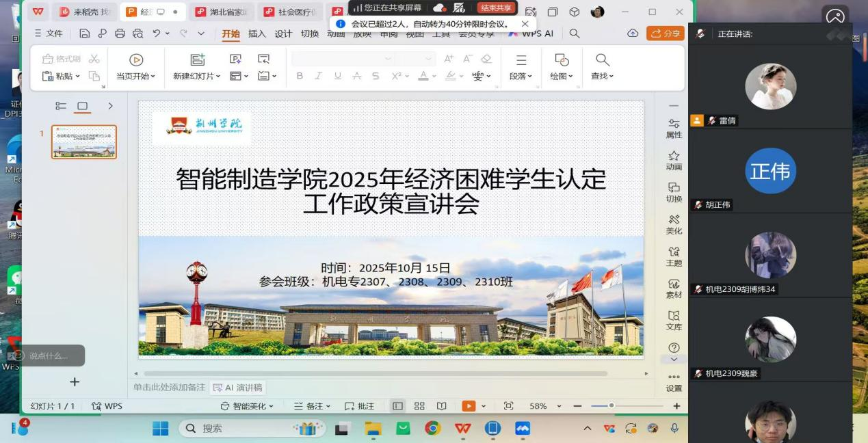Open the 设计 ribbon tab
Screen dimensions: 868x443
point(283,33)
